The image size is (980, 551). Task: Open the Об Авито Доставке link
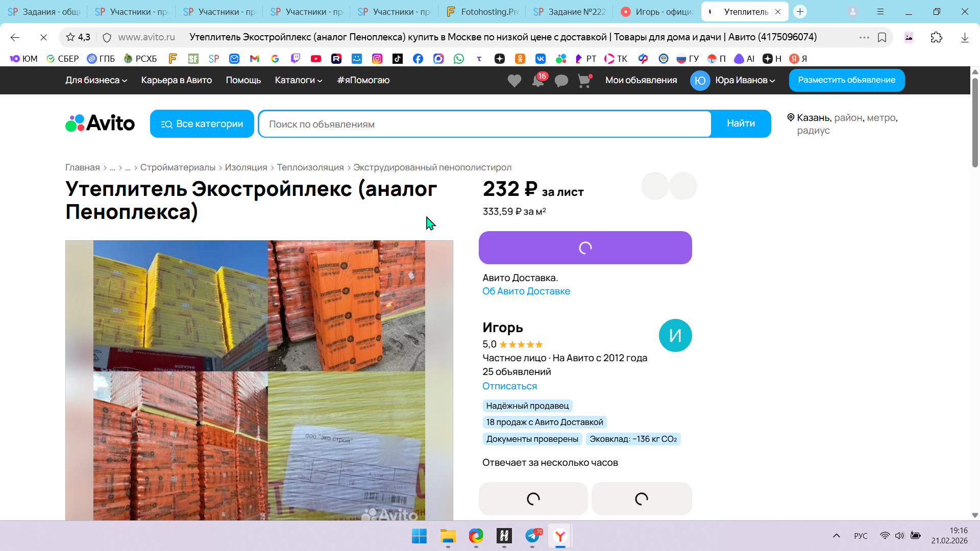526,291
